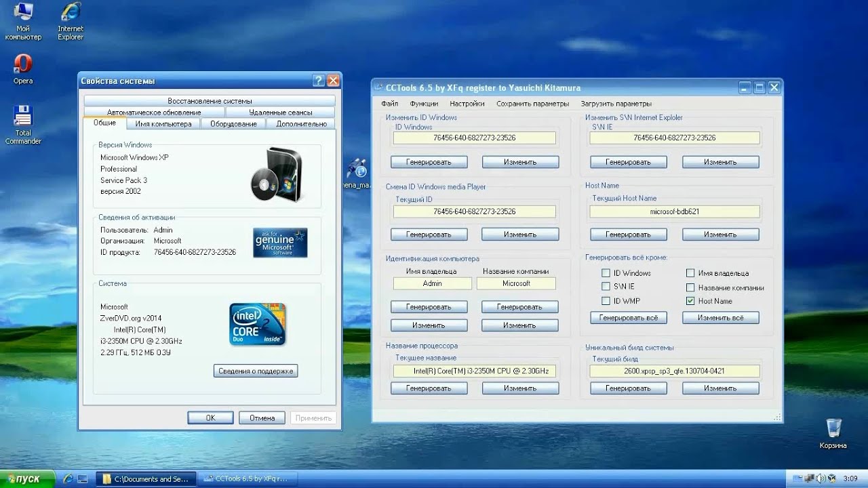Click Генерировать under ID Windows
The image size is (868, 488).
tap(429, 162)
